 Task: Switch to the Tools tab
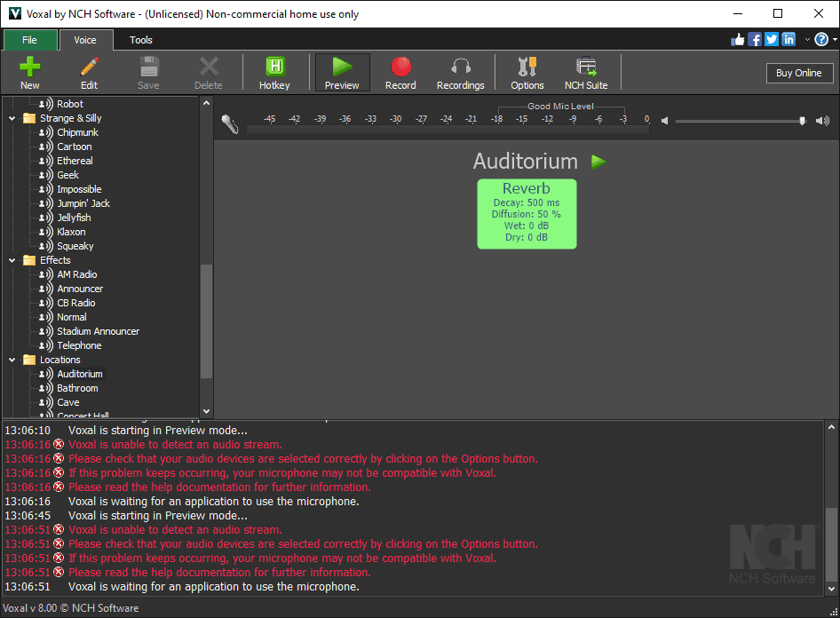(x=141, y=40)
